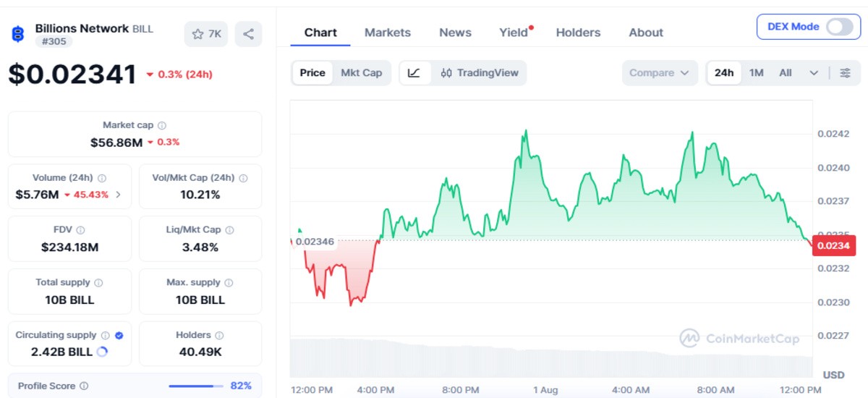The width and height of the screenshot is (868, 398).
Task: Click the Billions Network coin logo
Action: pos(18,34)
